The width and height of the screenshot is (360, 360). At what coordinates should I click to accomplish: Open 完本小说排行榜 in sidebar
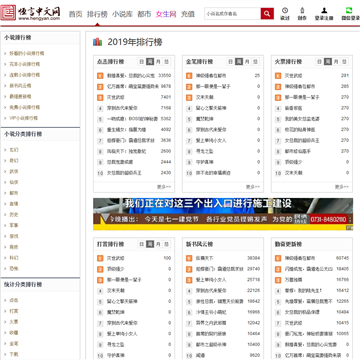25,64
